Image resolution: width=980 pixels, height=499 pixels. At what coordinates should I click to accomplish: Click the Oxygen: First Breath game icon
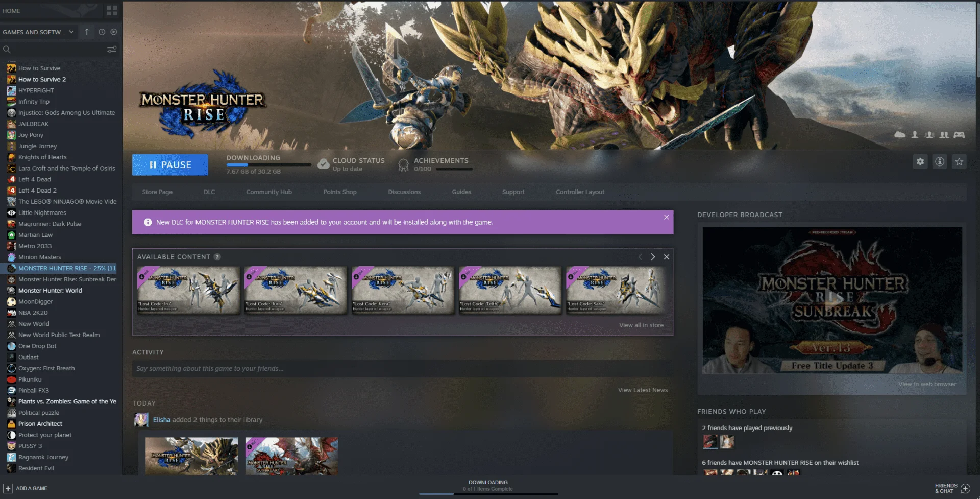[x=11, y=368]
